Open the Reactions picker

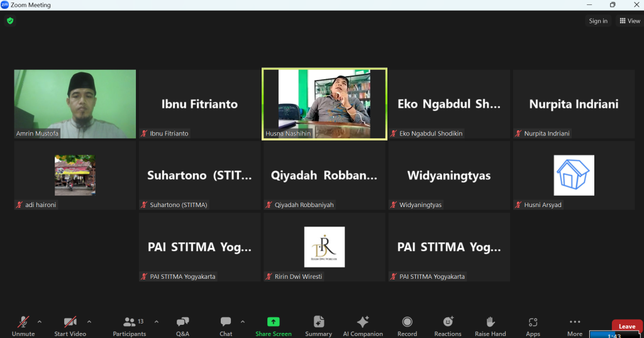(x=448, y=325)
